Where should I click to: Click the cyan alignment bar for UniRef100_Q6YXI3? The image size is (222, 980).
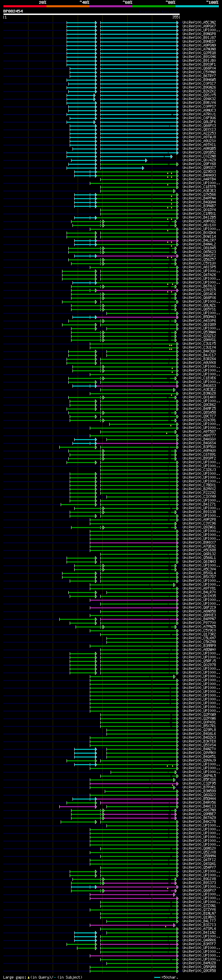tap(139, 129)
